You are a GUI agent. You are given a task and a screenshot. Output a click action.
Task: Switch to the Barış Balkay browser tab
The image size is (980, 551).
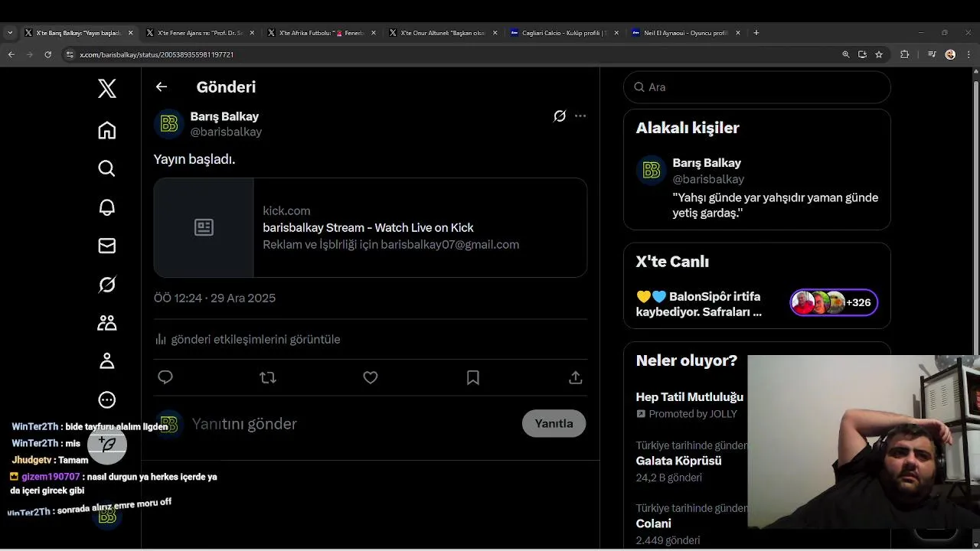(x=78, y=33)
